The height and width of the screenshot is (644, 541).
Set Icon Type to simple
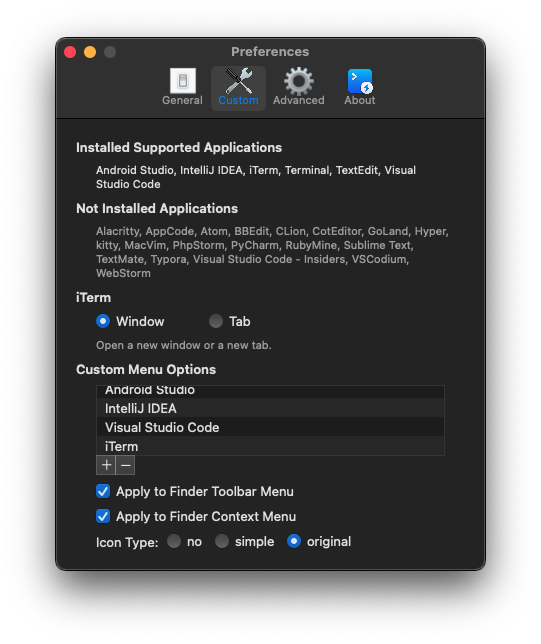tap(222, 541)
